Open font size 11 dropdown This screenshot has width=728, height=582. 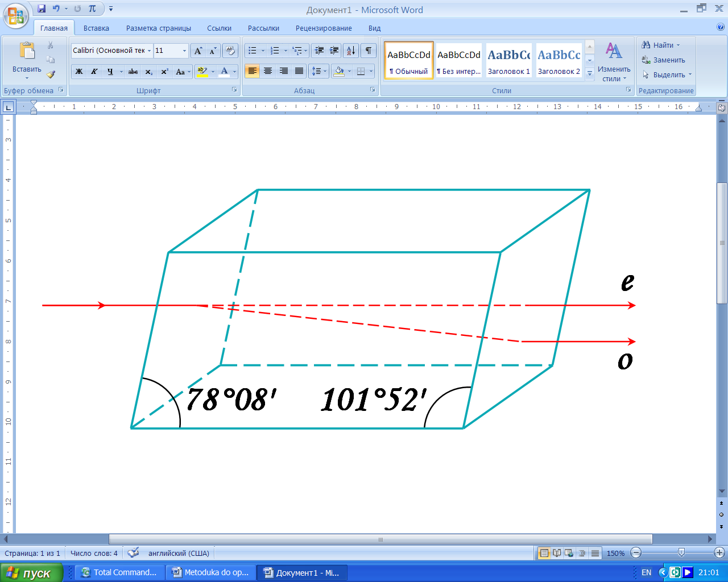tap(184, 51)
